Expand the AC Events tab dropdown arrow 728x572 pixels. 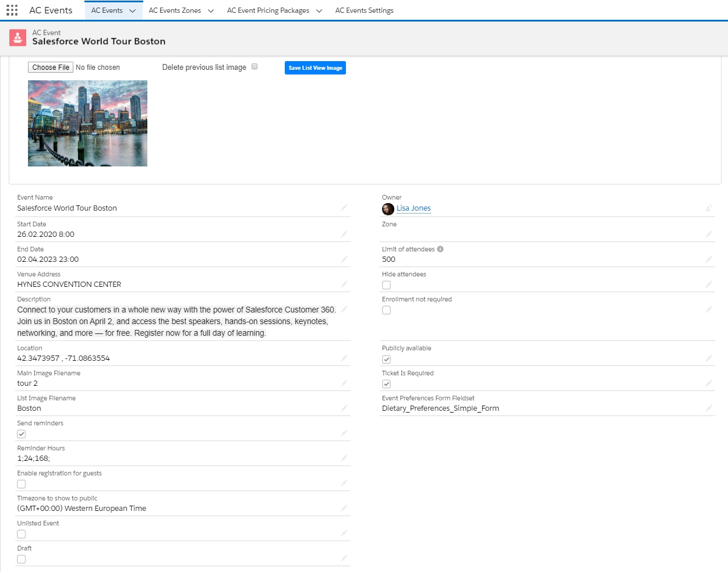tap(133, 11)
